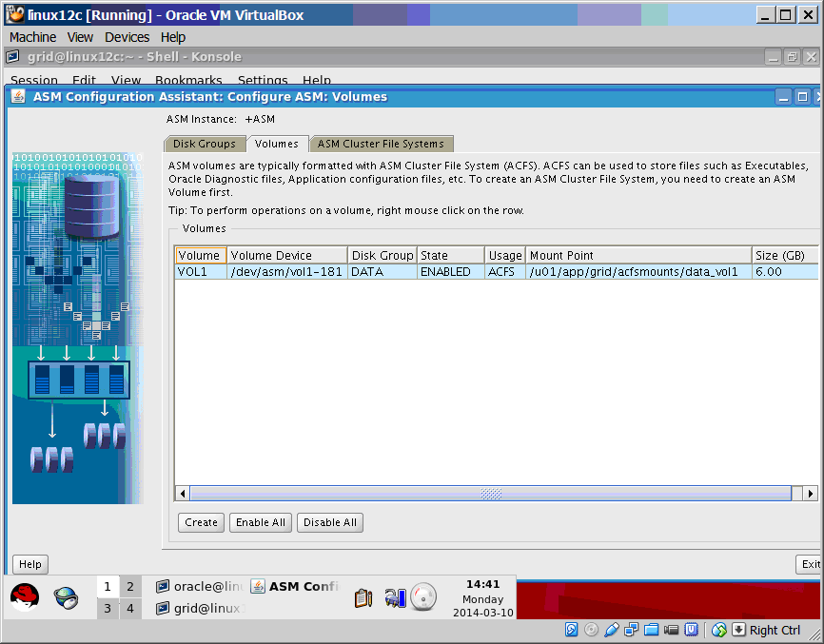This screenshot has width=824, height=644.
Task: Switch to virtual desktop 3
Action: (108, 608)
